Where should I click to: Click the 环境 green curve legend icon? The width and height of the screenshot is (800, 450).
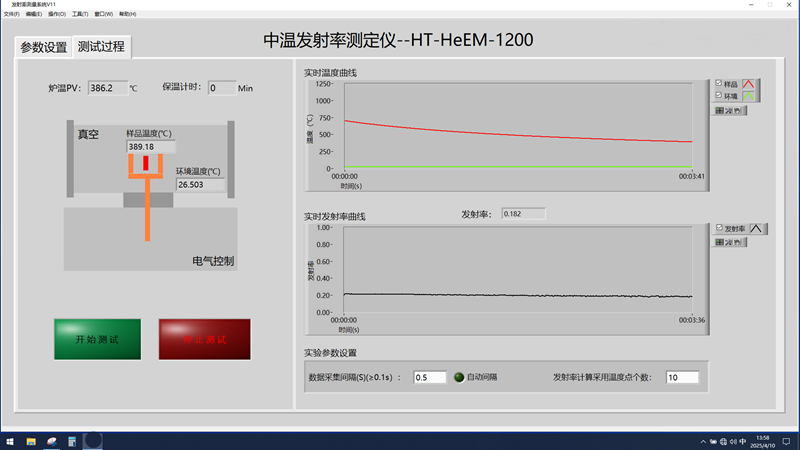(749, 96)
